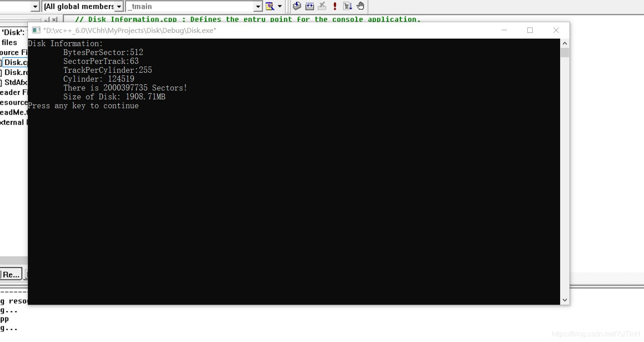Image resolution: width=644 pixels, height=342 pixels.
Task: Click the 'Cylinder: 124519' console line
Action: click(x=99, y=79)
